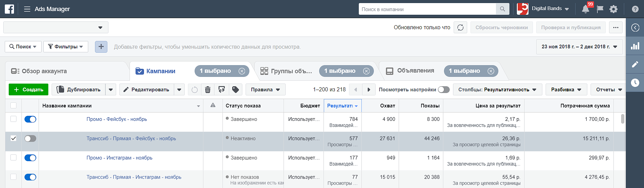Viewport: 644px width, 188px height.
Task: Click the table vertical scrollbar thumb
Action: 623,119
